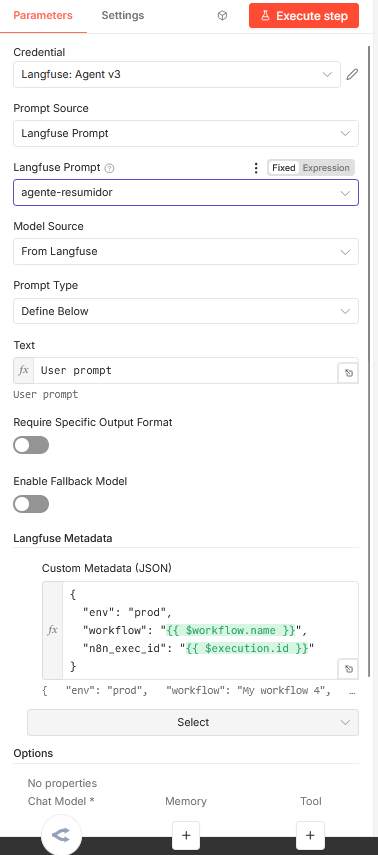Viewport: 378px width, 855px height.
Task: Open the Prompt Type Define Below dropdown
Action: 185,311
